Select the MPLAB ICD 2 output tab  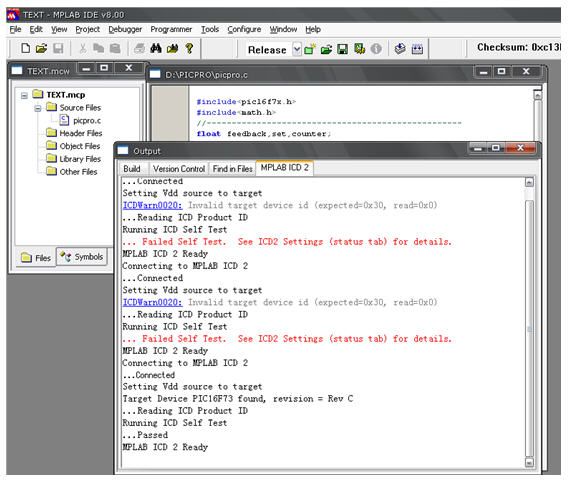tap(285, 167)
